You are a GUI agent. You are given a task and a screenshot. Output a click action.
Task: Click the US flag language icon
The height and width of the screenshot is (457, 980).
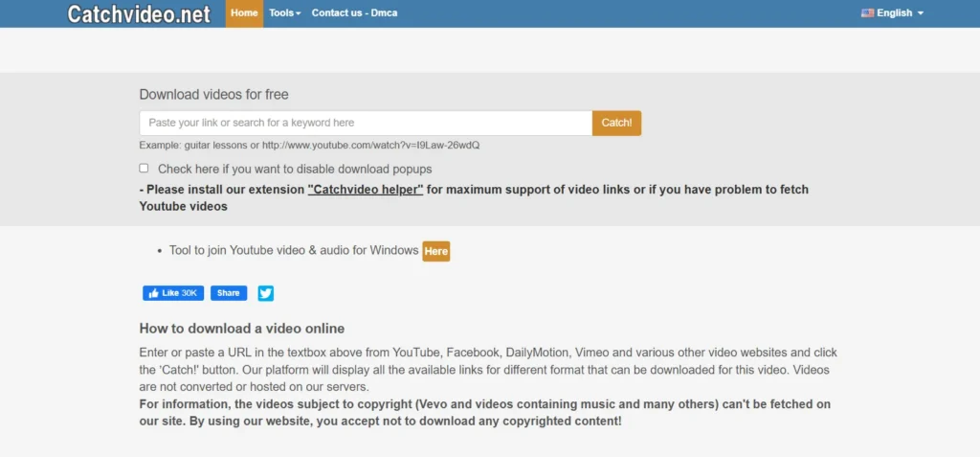(x=867, y=13)
